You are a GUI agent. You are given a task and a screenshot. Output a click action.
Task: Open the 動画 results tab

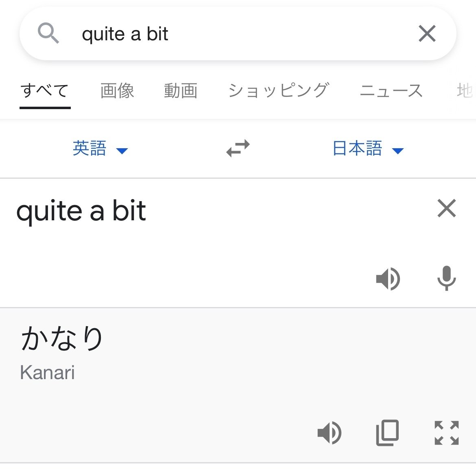(181, 91)
